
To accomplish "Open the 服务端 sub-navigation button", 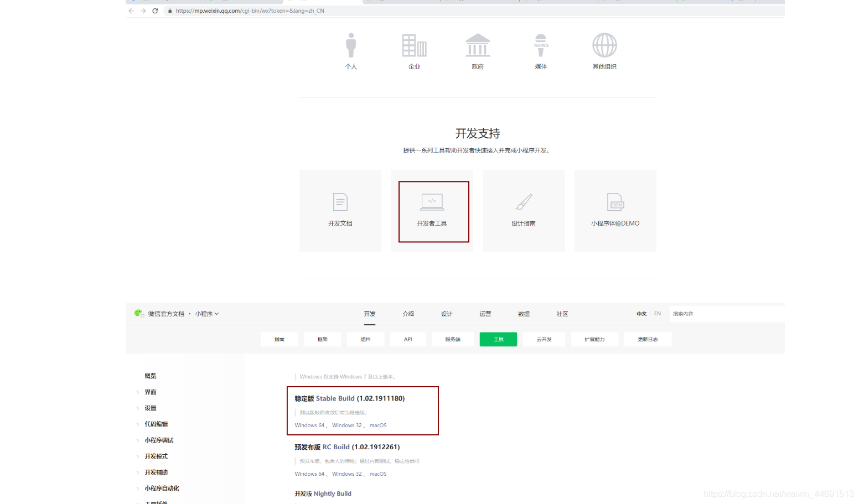I will [x=453, y=339].
